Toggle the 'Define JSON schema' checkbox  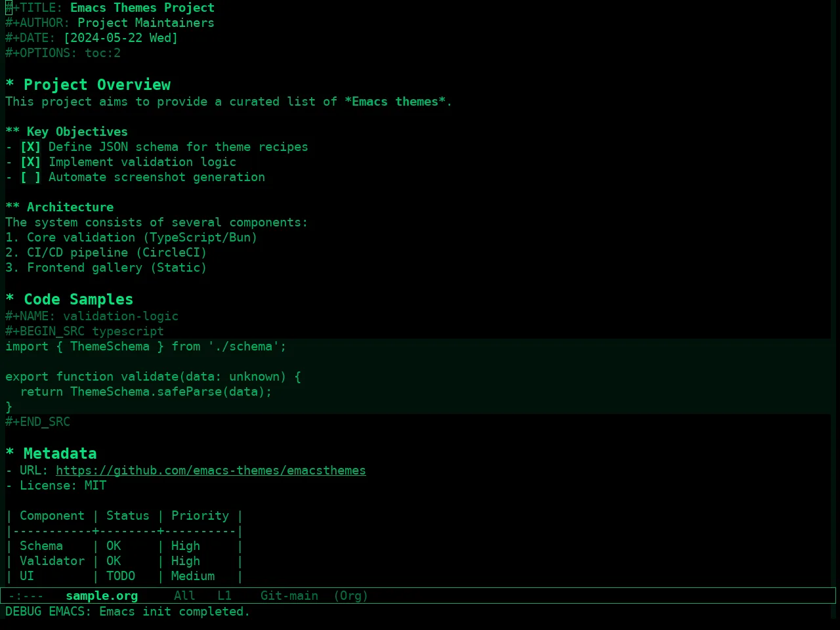pos(30,147)
